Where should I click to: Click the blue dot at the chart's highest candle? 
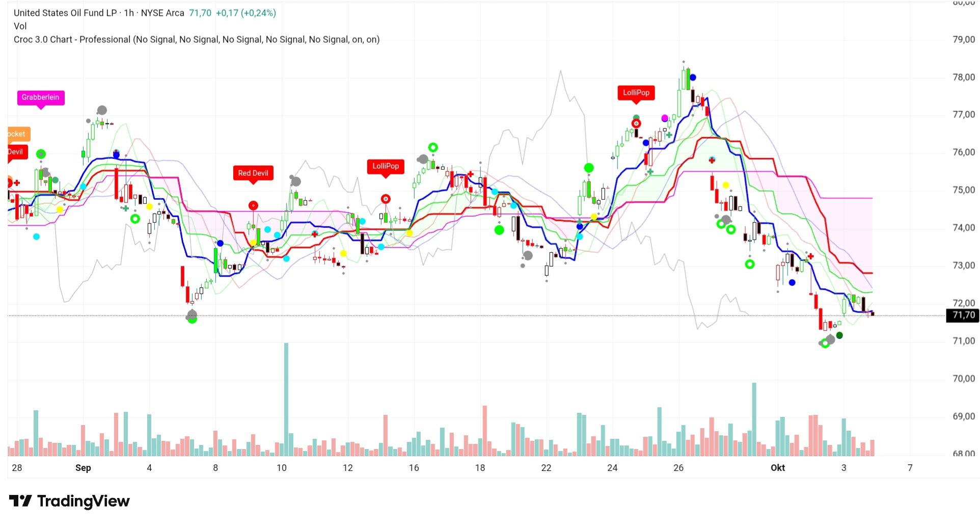coord(693,77)
